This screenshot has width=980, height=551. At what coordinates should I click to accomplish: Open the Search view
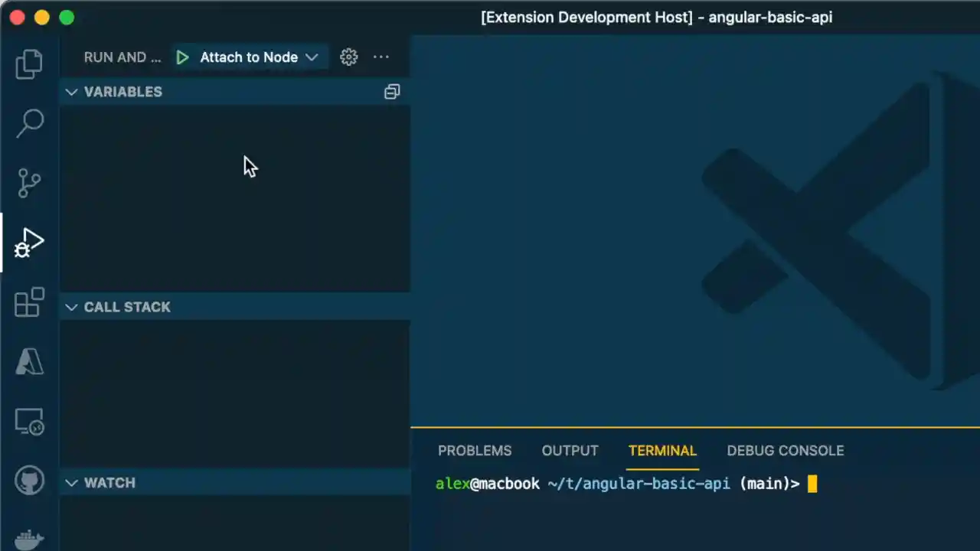[x=29, y=123]
